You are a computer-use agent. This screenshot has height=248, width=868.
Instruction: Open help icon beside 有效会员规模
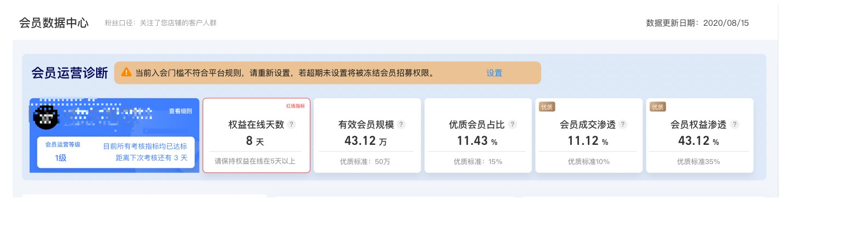pos(402,125)
